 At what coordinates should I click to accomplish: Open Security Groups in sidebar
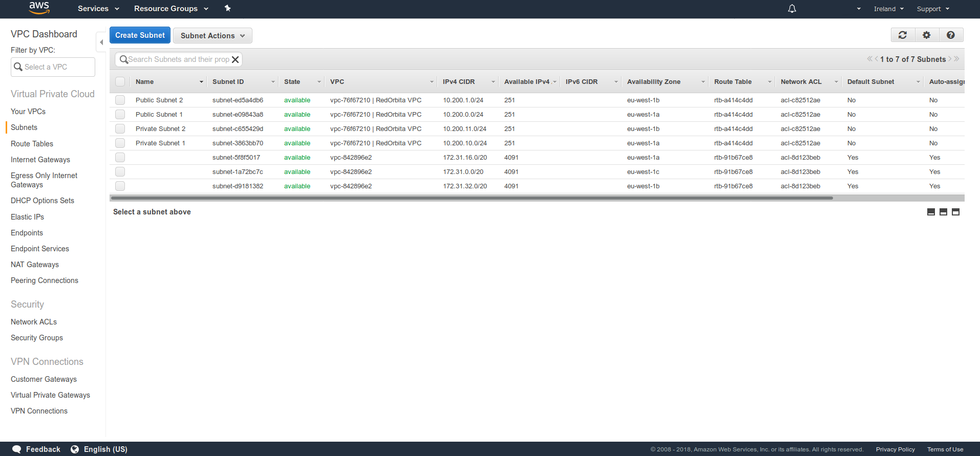click(37, 338)
